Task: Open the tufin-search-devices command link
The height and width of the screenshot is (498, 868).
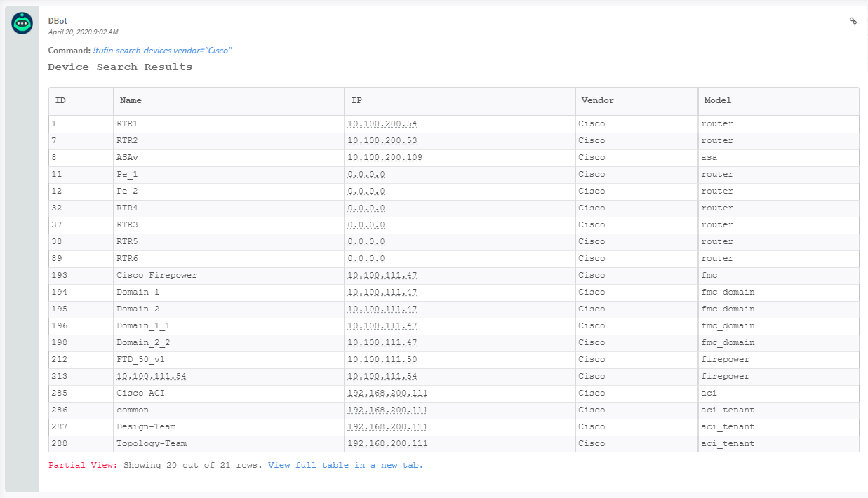Action: click(162, 51)
